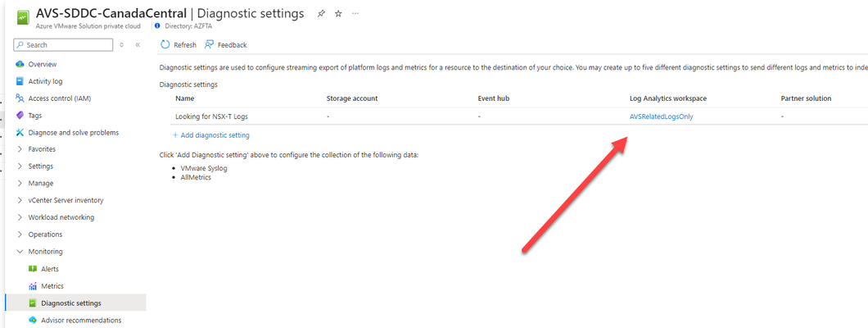Click the Name column header
Image resolution: width=868 pixels, height=328 pixels.
(185, 98)
